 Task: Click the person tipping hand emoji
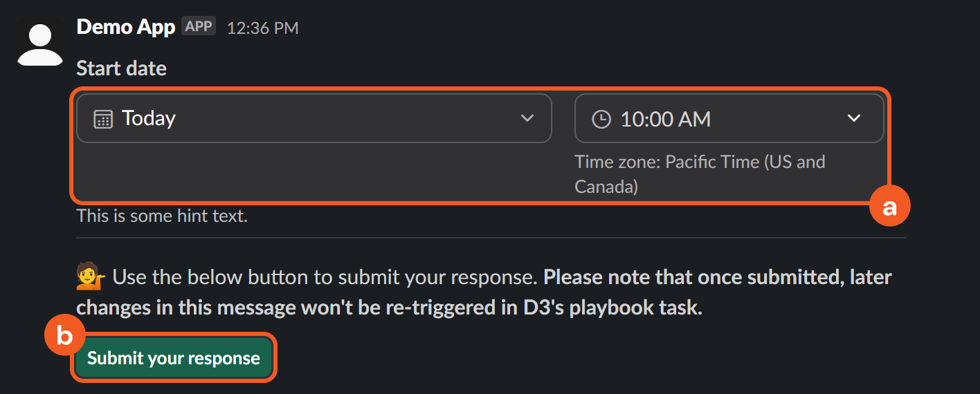(90, 279)
